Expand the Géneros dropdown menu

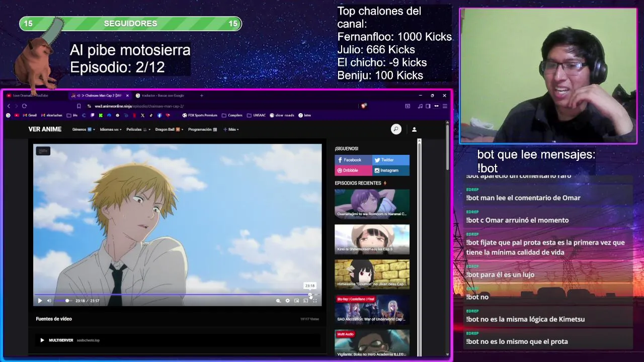(84, 129)
